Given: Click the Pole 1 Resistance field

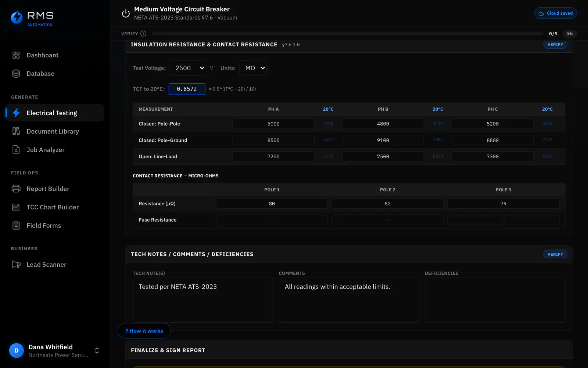Looking at the screenshot, I should [272, 204].
